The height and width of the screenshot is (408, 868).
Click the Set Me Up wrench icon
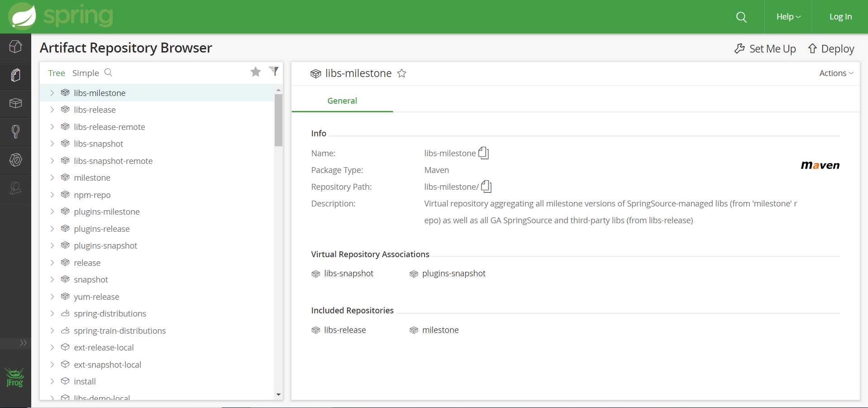point(739,48)
